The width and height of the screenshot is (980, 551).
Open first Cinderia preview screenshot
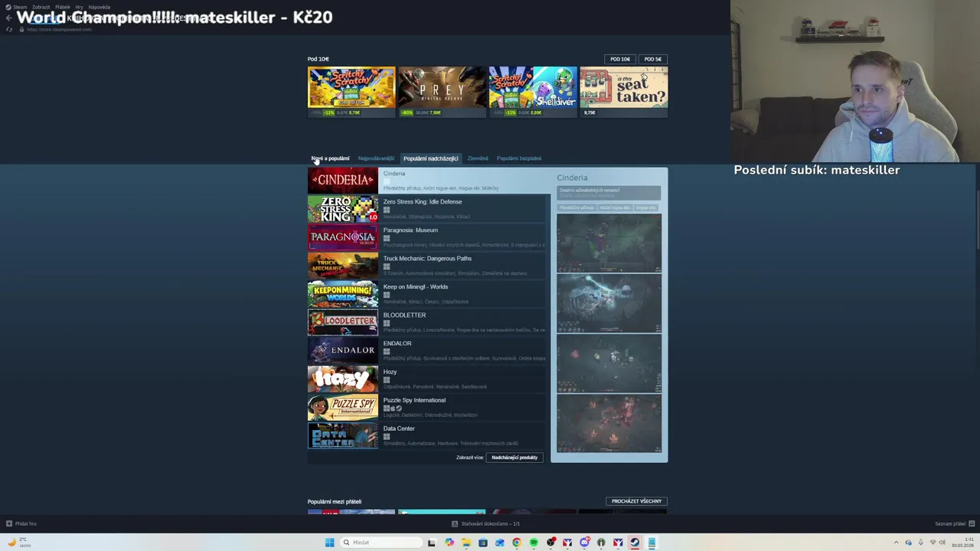click(x=609, y=243)
